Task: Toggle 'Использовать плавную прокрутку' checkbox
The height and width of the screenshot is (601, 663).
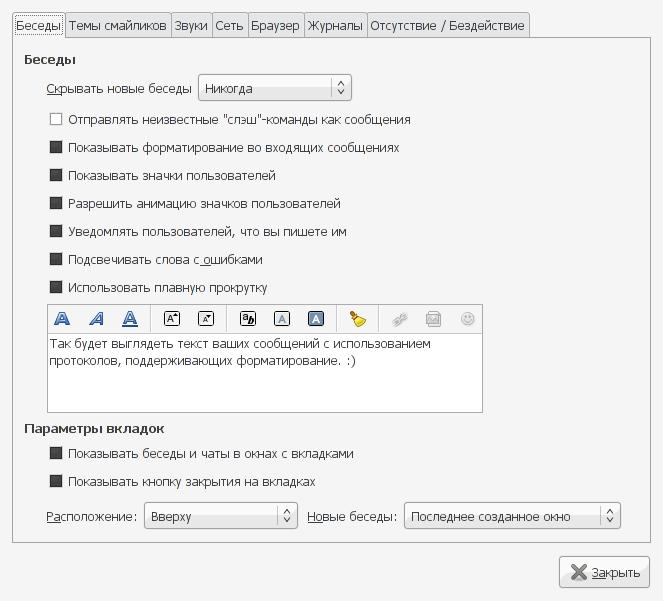Action: (x=56, y=287)
